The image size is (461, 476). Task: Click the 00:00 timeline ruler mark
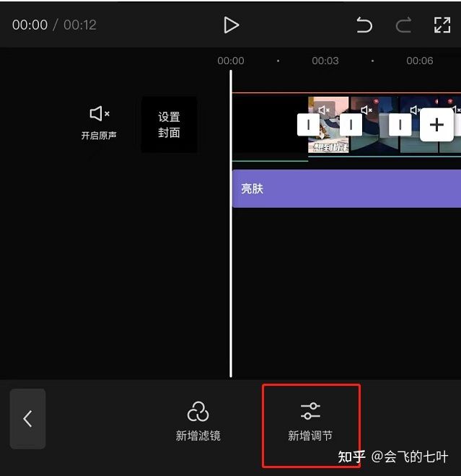coord(231,61)
